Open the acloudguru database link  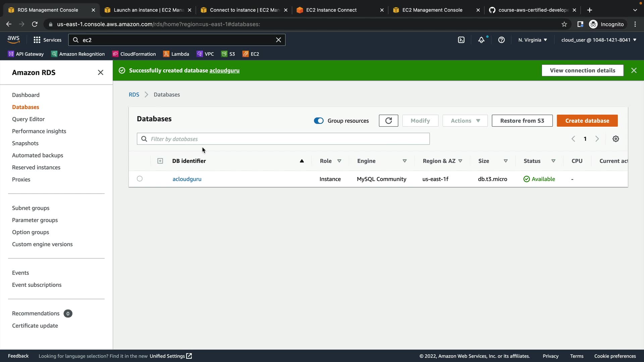187,179
